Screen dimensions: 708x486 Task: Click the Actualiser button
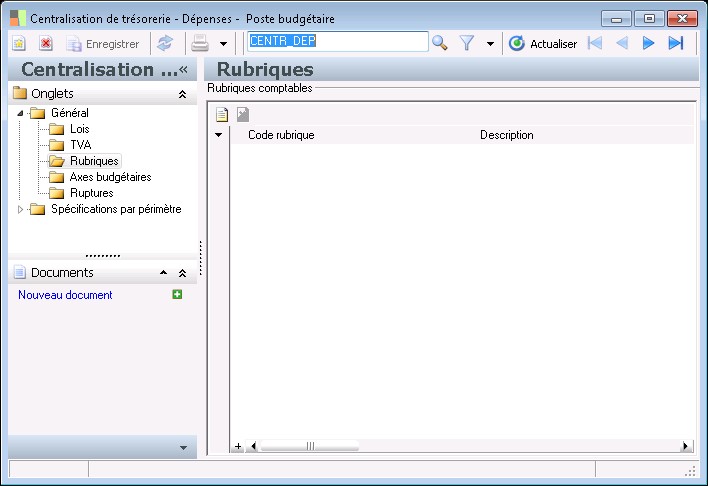[543, 43]
